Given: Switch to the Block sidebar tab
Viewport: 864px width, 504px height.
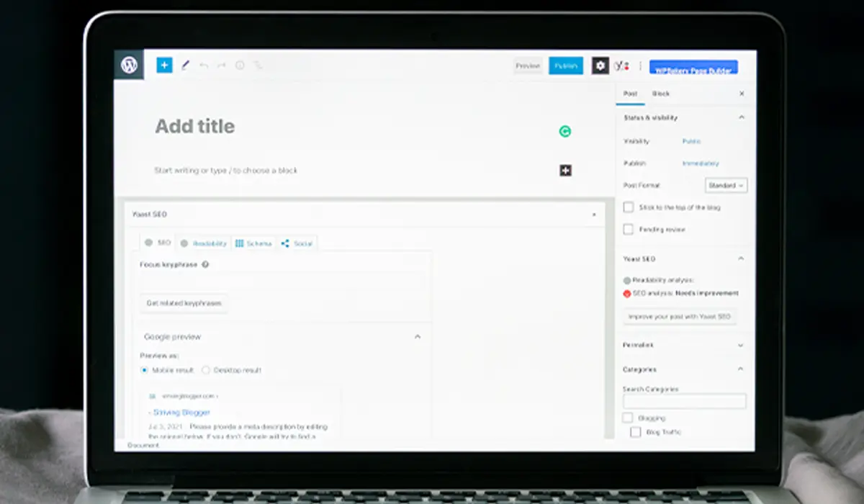Looking at the screenshot, I should (661, 94).
